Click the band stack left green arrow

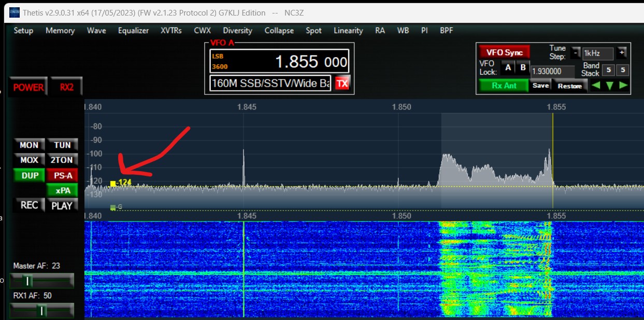tap(595, 86)
